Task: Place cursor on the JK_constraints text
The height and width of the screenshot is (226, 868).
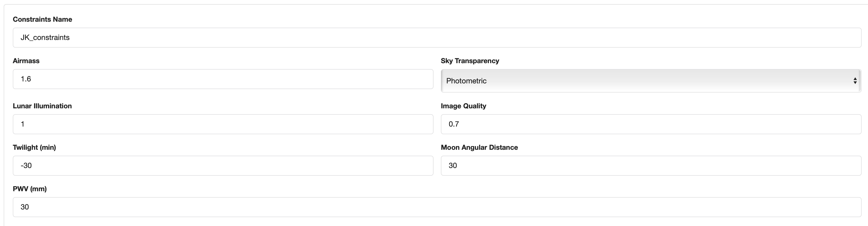Action: [45, 38]
